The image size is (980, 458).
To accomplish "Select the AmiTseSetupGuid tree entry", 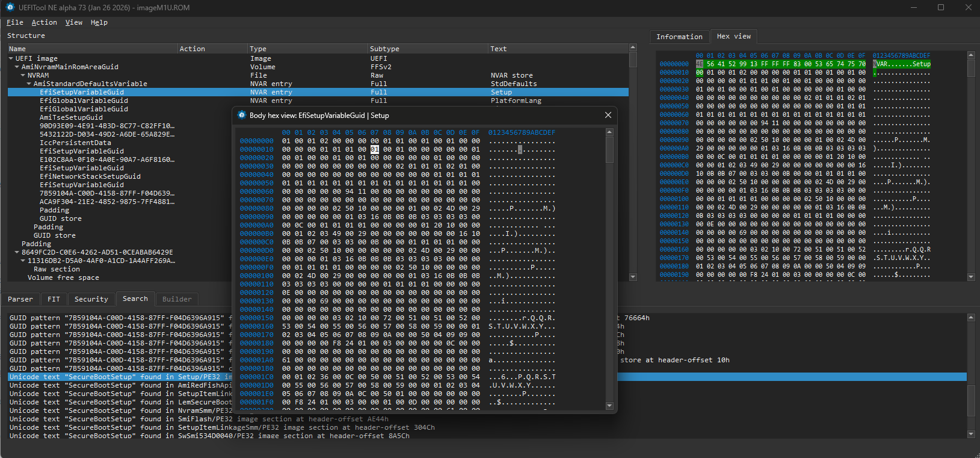I will [71, 117].
